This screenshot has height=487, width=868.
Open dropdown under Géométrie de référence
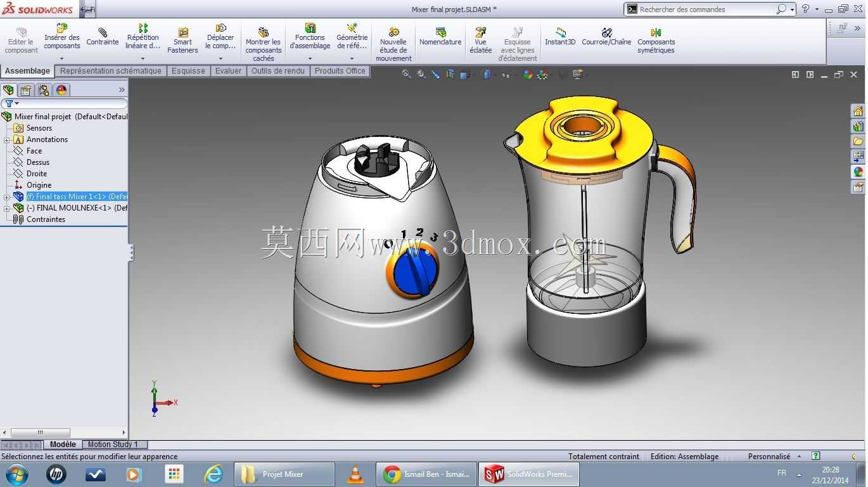[352, 59]
